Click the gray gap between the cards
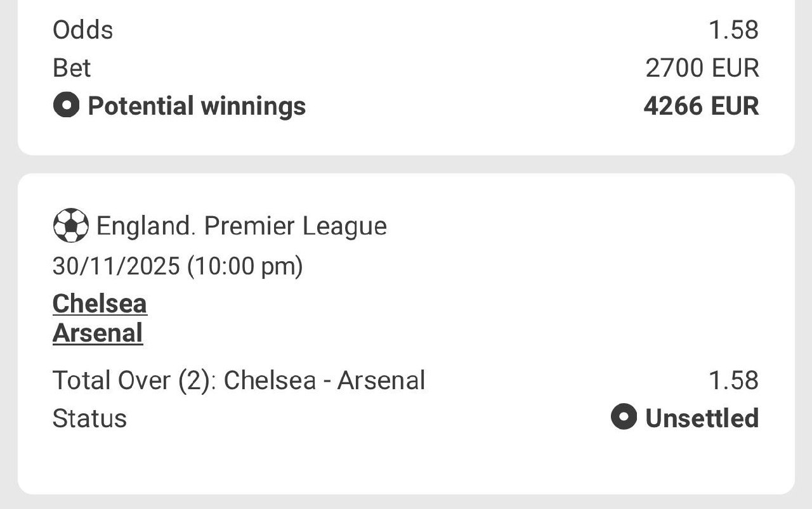This screenshot has height=509, width=812. pyautogui.click(x=406, y=164)
